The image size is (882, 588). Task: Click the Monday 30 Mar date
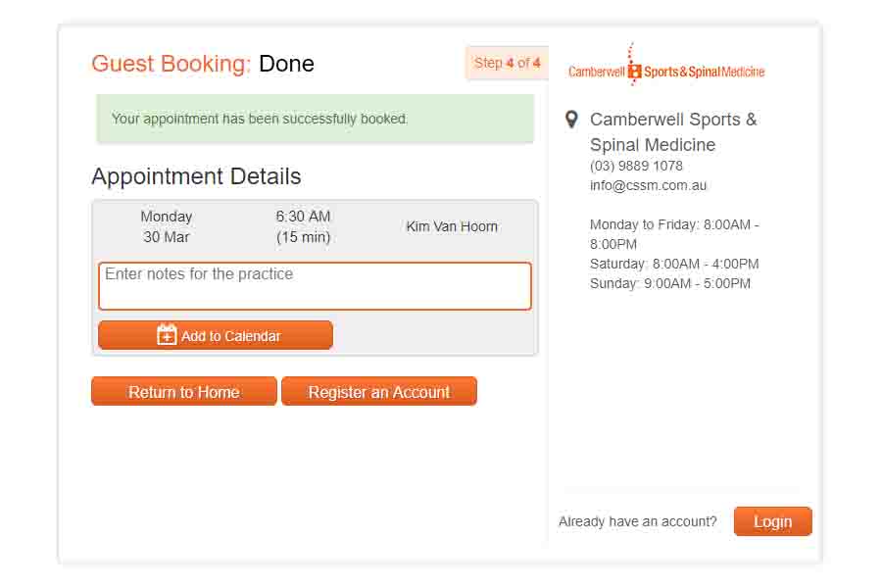coord(167,226)
